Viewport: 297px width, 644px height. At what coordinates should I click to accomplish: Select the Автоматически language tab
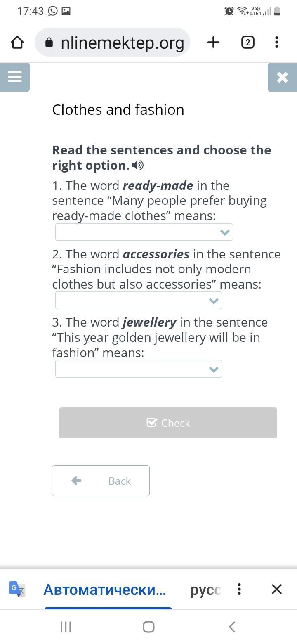(105, 590)
